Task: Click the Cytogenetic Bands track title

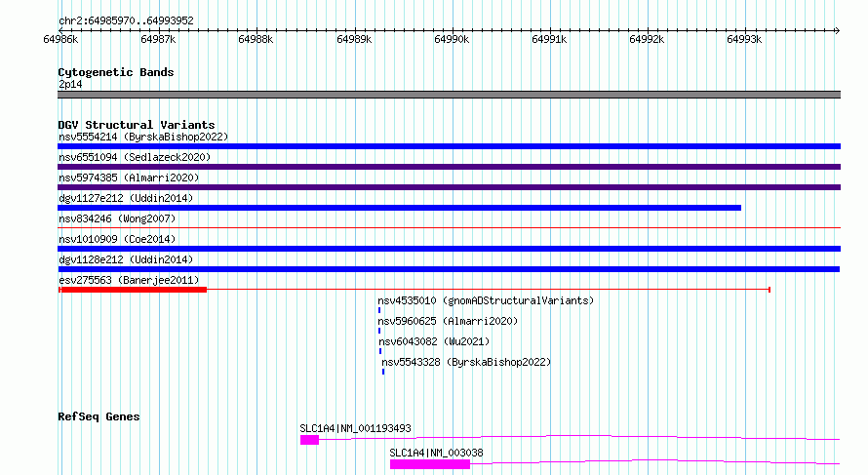Action: [x=116, y=72]
